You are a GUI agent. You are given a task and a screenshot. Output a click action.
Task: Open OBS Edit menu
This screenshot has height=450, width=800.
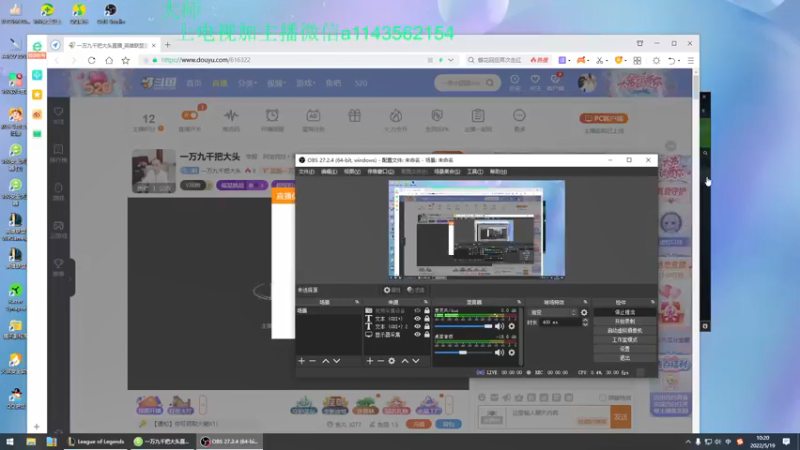click(329, 172)
